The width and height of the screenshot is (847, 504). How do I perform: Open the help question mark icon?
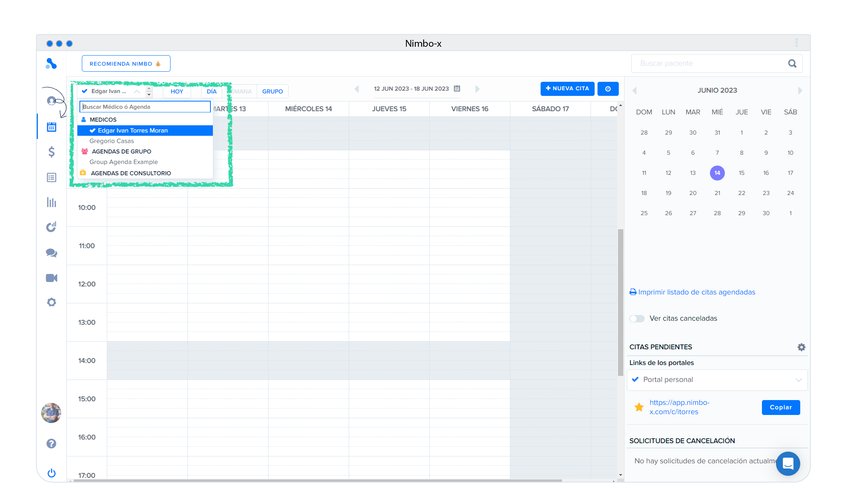coord(52,444)
